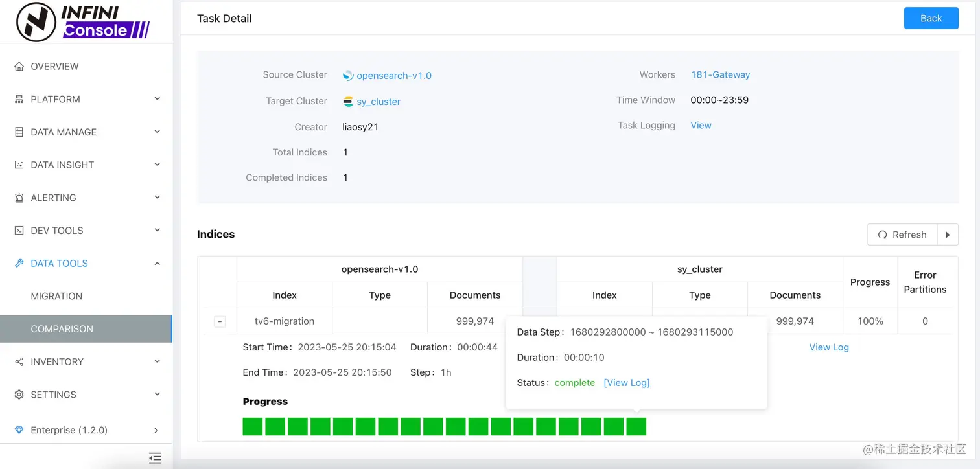Select the COMPARISON submenu item
This screenshot has height=469, width=980.
86,329
